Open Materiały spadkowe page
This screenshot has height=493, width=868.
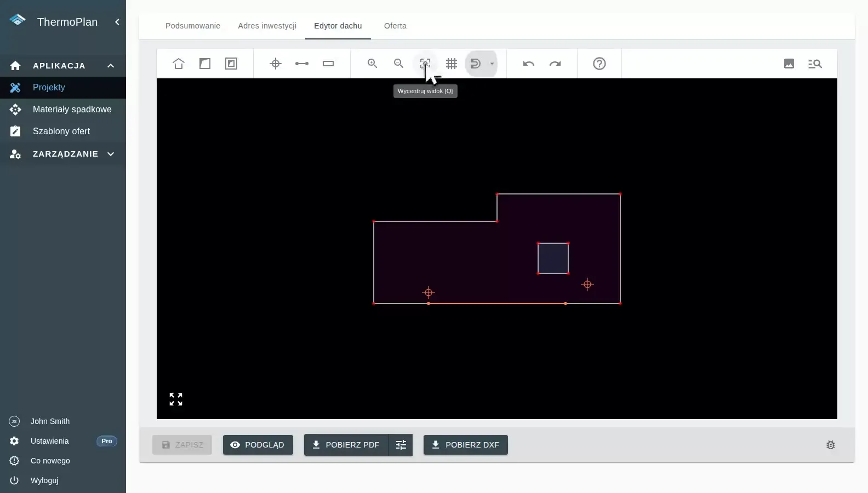tap(63, 110)
